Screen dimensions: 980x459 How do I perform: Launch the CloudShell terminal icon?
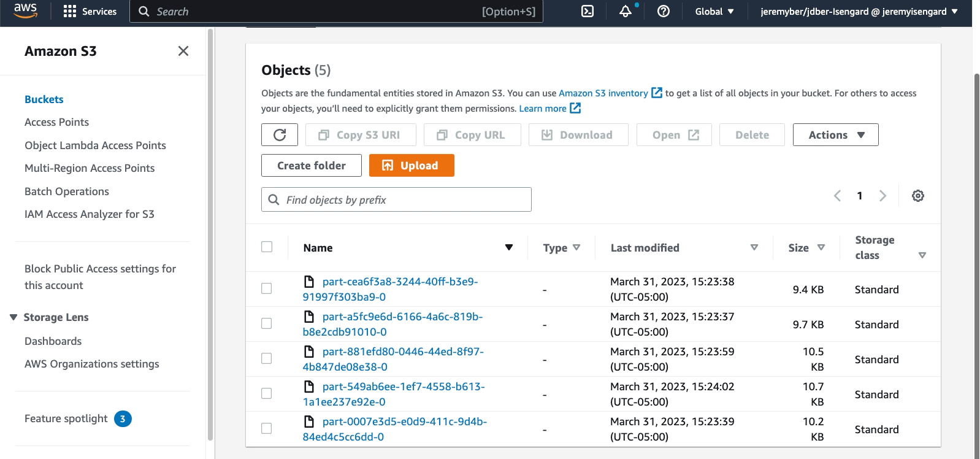pyautogui.click(x=588, y=11)
